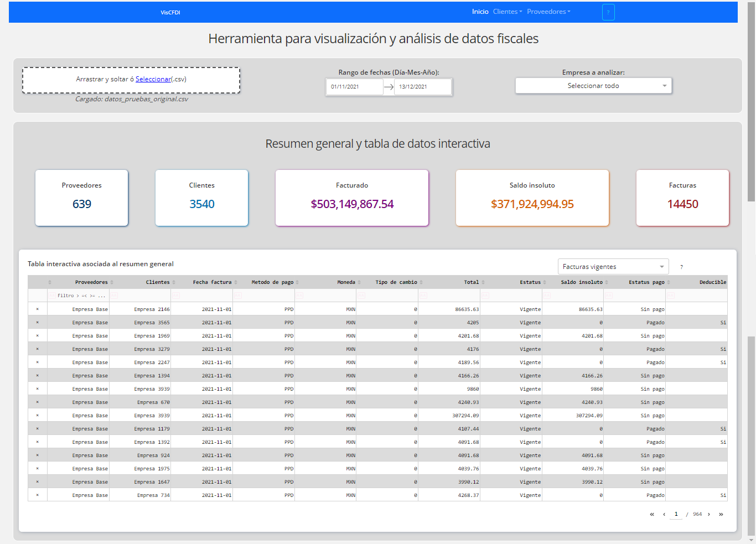Remove the row for Empresa 1975
The width and height of the screenshot is (756, 544).
[x=38, y=469]
